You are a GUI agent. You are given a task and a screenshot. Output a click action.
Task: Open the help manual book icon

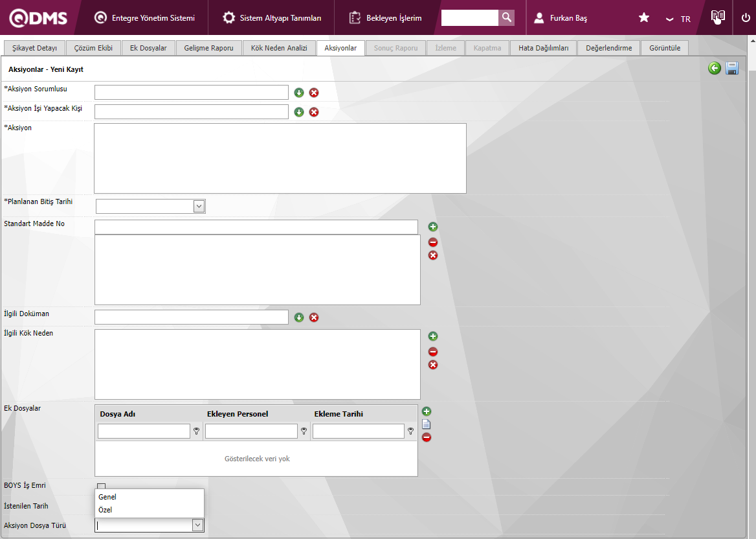718,17
